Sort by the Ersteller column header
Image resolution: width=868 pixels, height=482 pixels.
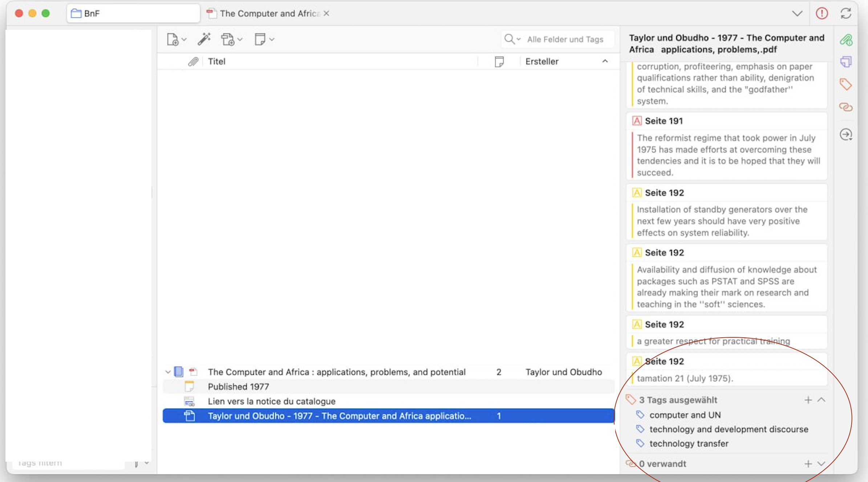[x=542, y=61]
